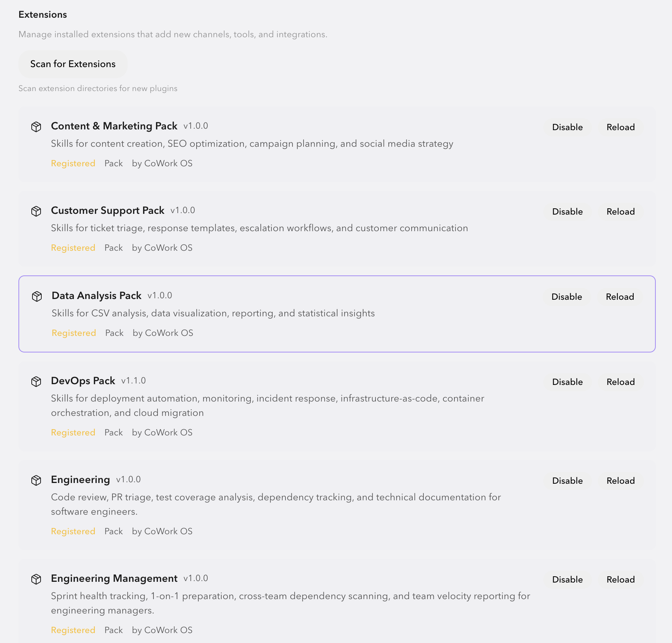Disable the Customer Support Pack

567,211
